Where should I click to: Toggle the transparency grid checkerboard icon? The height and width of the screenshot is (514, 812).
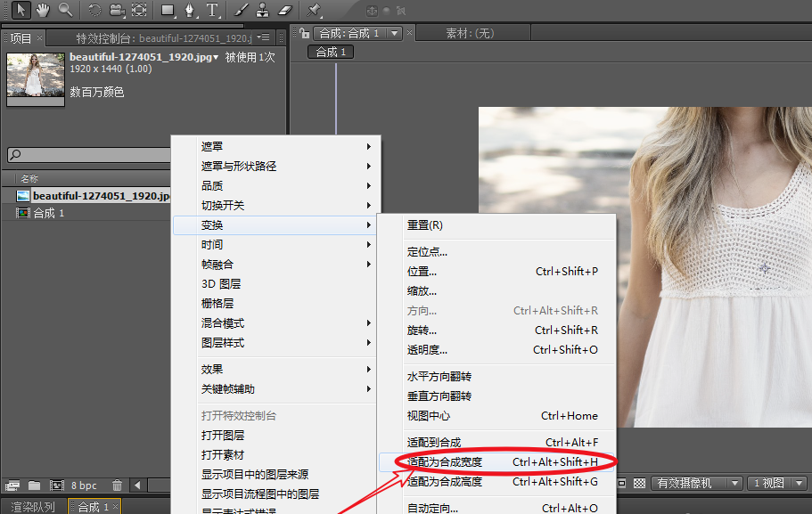[640, 483]
